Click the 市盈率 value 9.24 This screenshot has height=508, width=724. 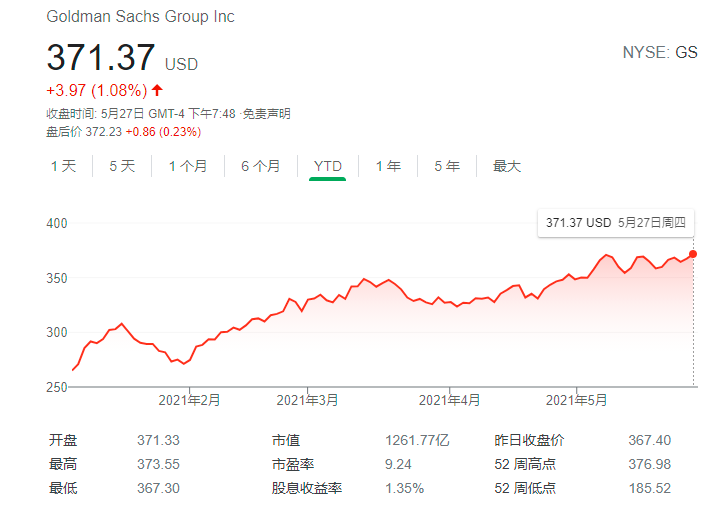click(398, 464)
